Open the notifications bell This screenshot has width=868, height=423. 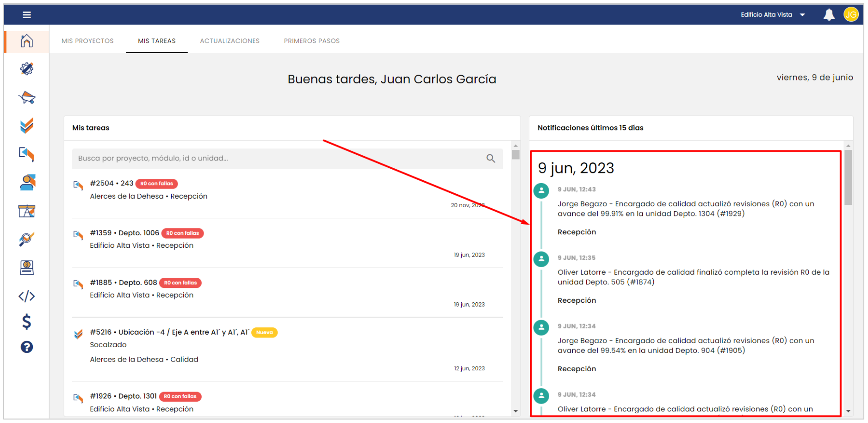coord(829,15)
